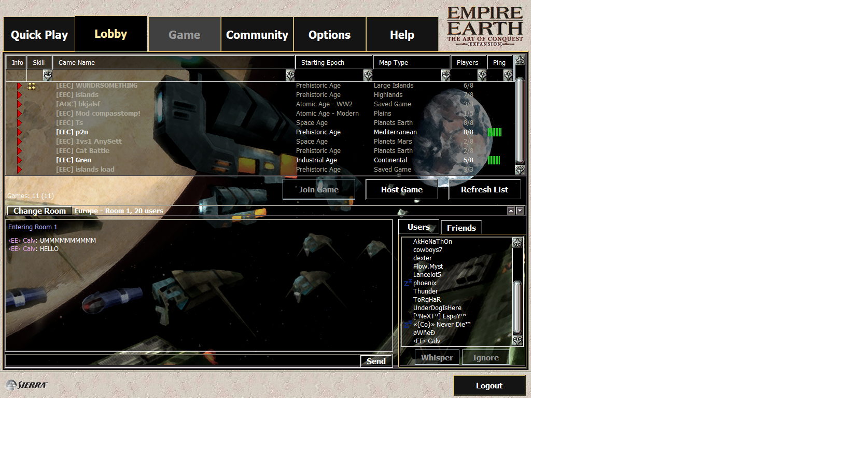
Task: Switch to the Friends tab
Action: click(x=461, y=228)
